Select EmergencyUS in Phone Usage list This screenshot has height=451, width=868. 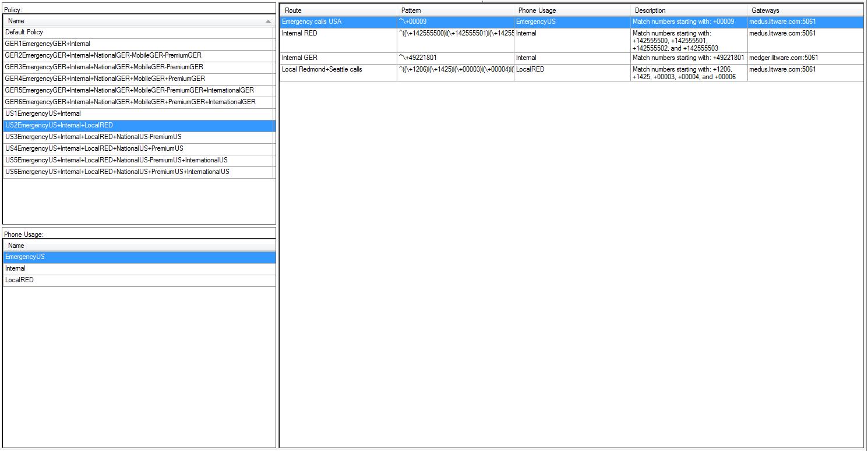pos(139,257)
